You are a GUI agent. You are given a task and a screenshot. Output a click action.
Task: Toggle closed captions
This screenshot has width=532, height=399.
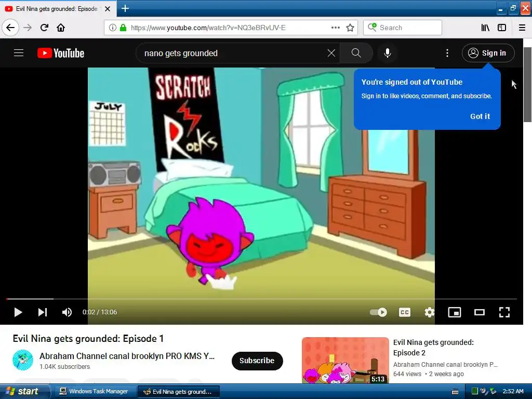[404, 312]
